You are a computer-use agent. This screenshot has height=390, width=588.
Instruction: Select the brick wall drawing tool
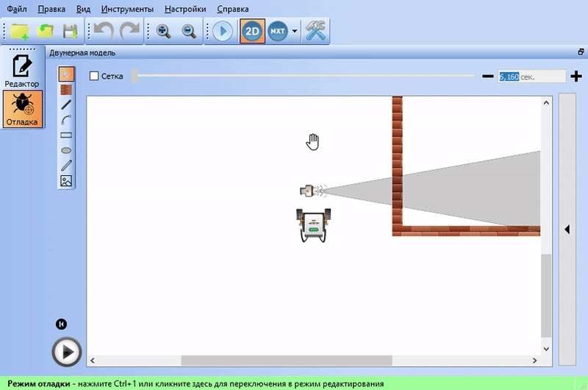(x=66, y=89)
